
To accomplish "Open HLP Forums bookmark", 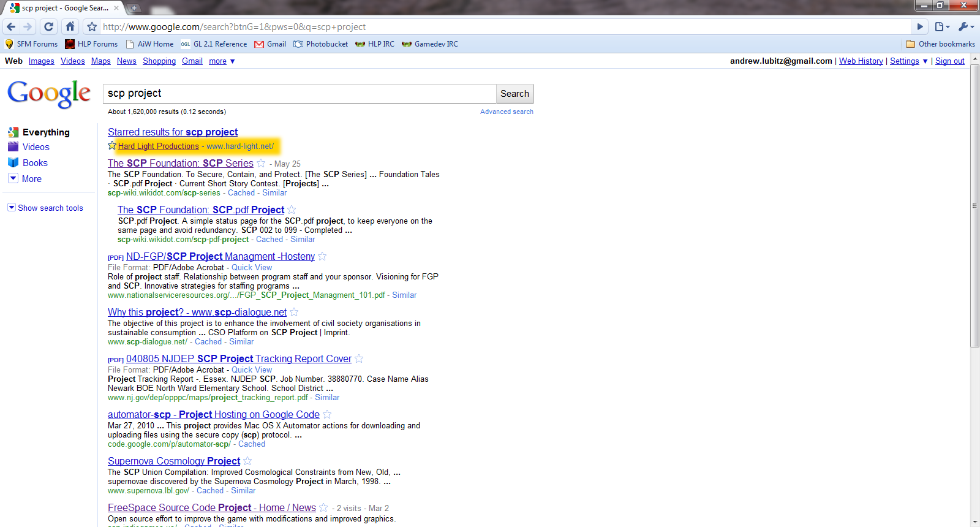I will [91, 44].
